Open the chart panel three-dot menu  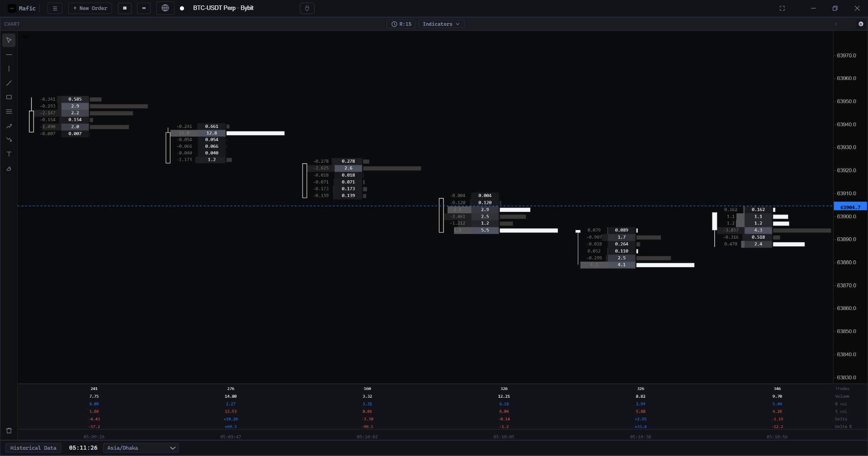pos(836,24)
